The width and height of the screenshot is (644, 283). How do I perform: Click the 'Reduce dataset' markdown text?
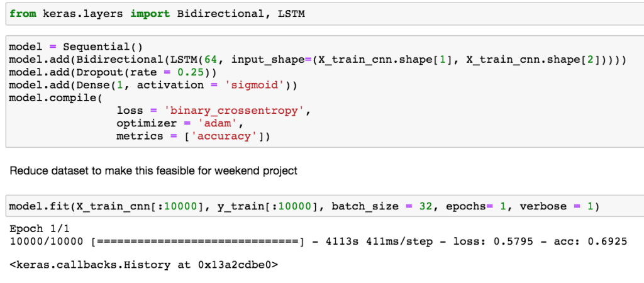point(153,170)
